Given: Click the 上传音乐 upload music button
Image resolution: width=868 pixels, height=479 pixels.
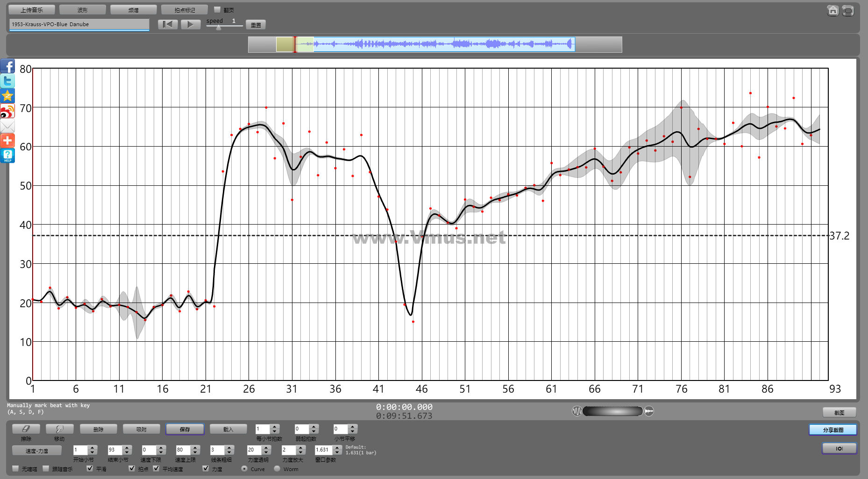Looking at the screenshot, I should (31, 10).
